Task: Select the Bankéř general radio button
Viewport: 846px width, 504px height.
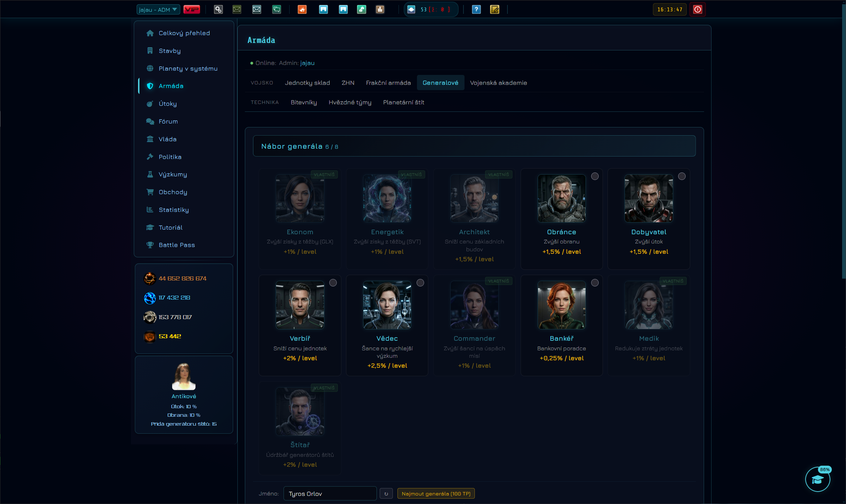Action: [595, 283]
